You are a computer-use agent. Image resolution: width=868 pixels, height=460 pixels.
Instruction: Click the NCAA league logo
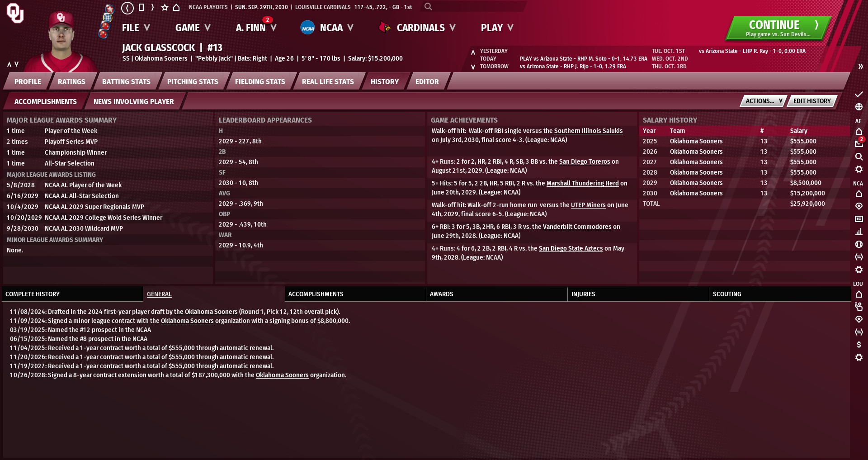307,28
